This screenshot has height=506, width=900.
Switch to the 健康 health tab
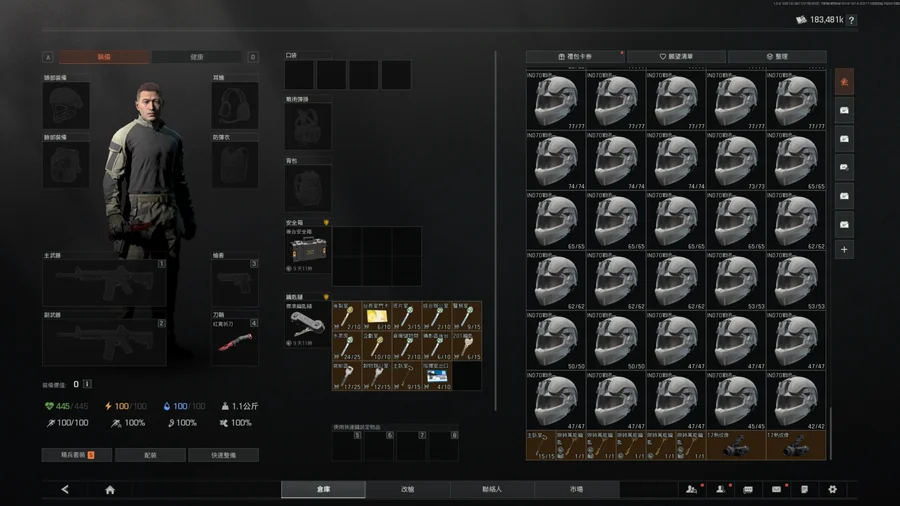click(197, 57)
